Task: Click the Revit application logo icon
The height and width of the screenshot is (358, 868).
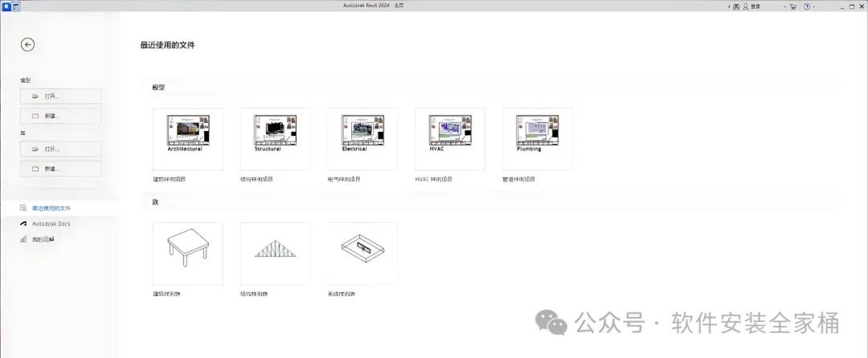Action: click(x=6, y=6)
